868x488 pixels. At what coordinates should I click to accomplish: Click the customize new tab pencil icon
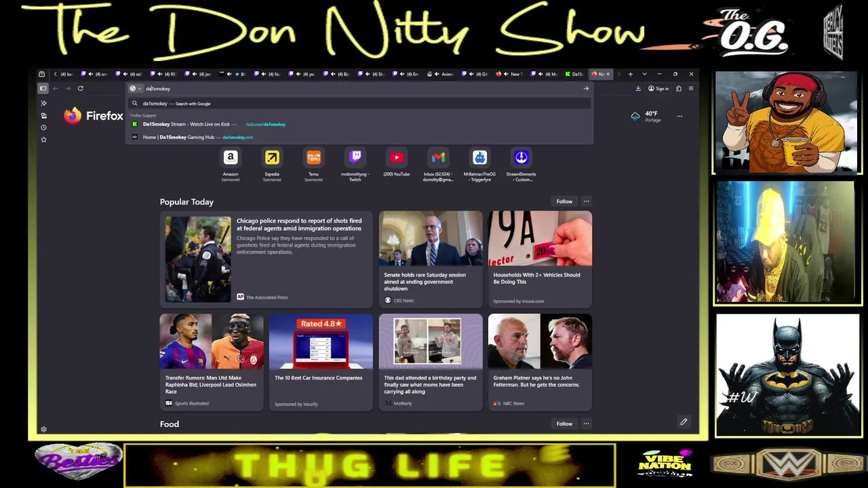point(684,422)
